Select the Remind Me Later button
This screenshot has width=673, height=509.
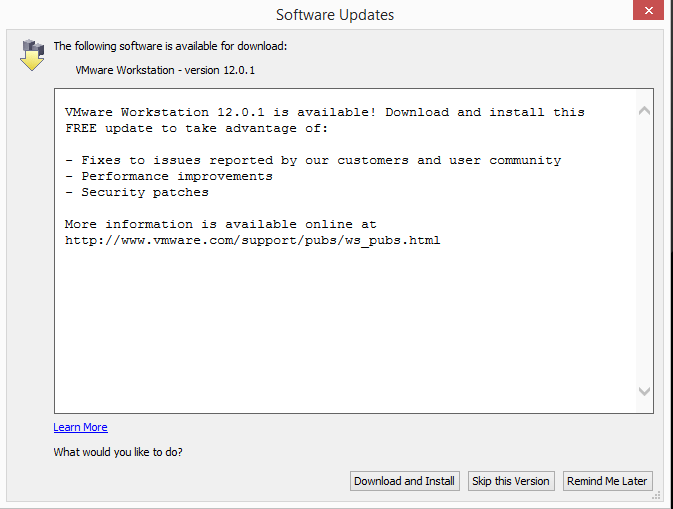coord(607,481)
